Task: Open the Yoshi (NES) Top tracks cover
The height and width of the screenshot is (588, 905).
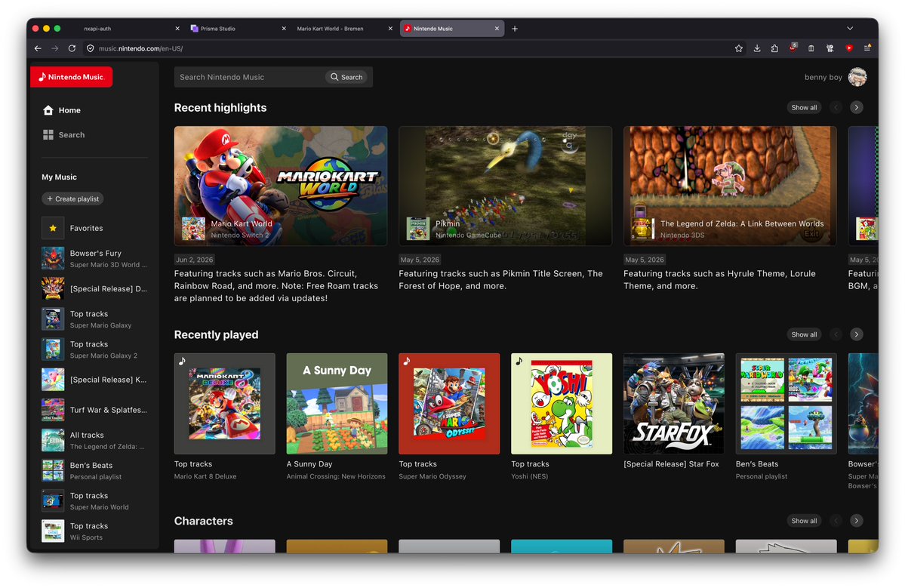Action: tap(562, 403)
